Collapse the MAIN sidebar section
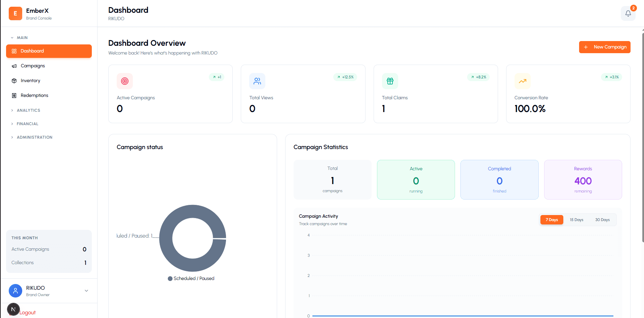This screenshot has width=644, height=318. 22,37
